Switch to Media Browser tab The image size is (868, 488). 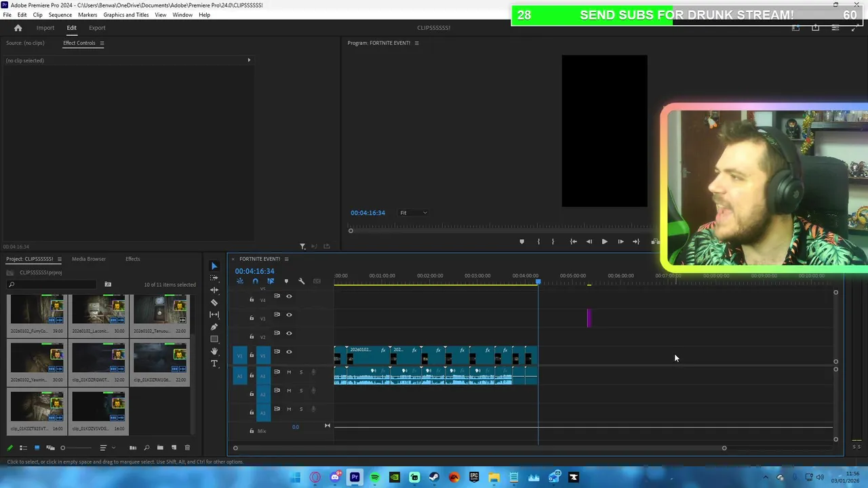[89, 259]
